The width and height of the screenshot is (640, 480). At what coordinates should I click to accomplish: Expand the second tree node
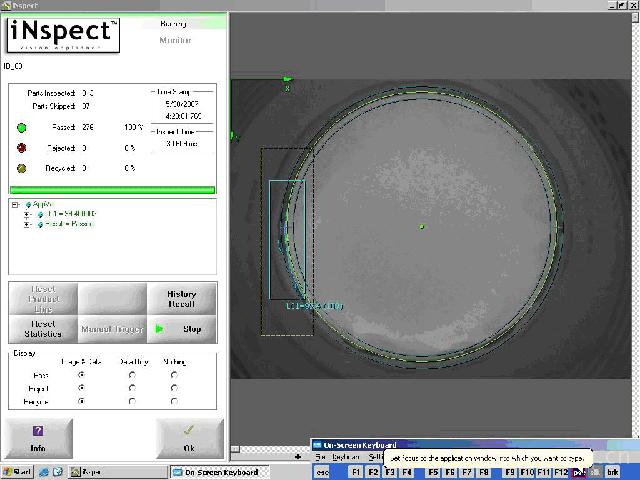(27, 214)
